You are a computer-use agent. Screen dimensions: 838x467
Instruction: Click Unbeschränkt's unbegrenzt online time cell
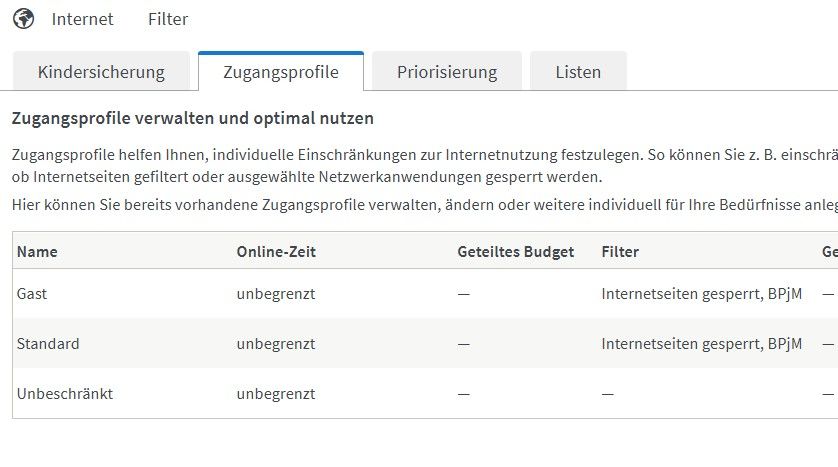[276, 394]
